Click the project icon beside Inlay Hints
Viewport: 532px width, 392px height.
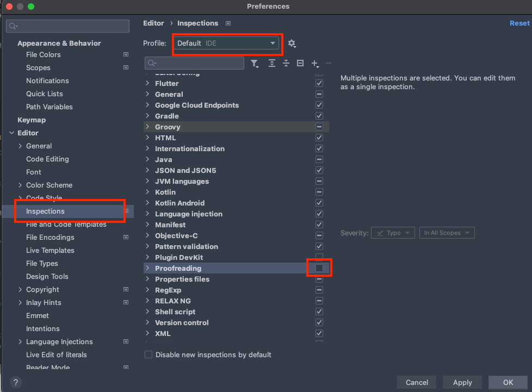tap(126, 302)
